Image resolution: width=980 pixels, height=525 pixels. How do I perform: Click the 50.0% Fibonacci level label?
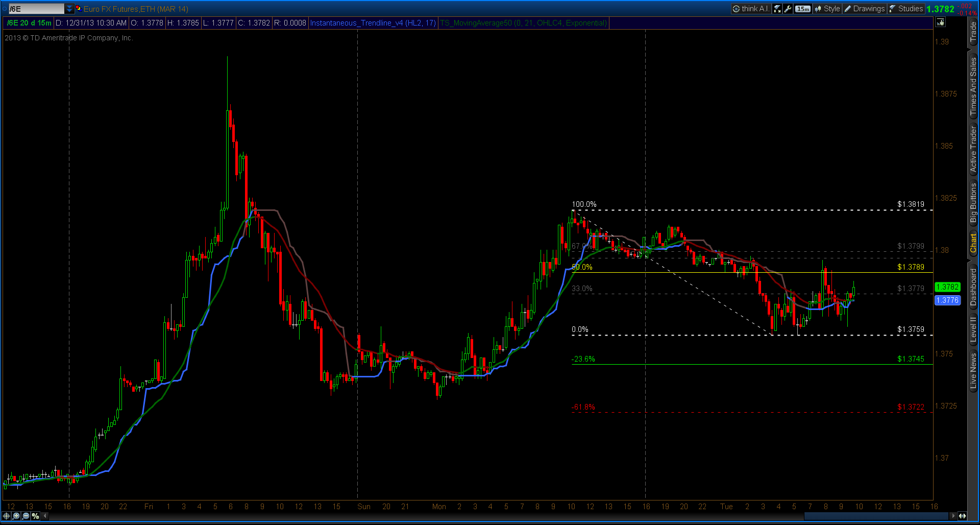[x=582, y=267]
